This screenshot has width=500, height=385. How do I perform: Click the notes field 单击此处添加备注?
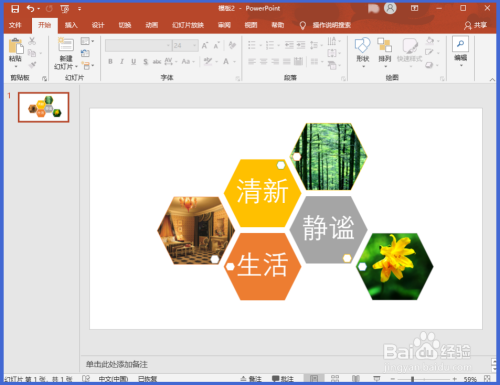tap(117, 364)
